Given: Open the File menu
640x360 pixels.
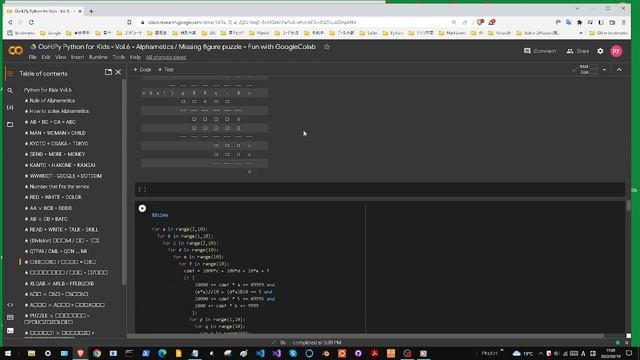Looking at the screenshot, I should click(x=33, y=58).
